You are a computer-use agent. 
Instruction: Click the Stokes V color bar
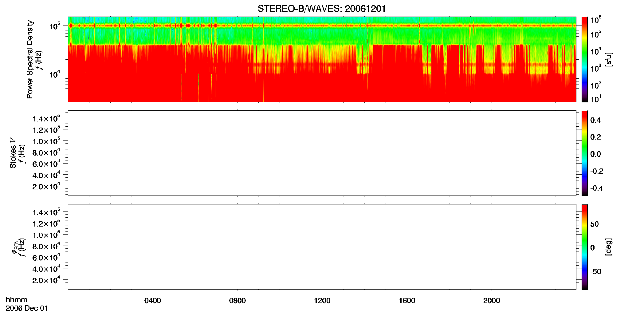click(585, 153)
